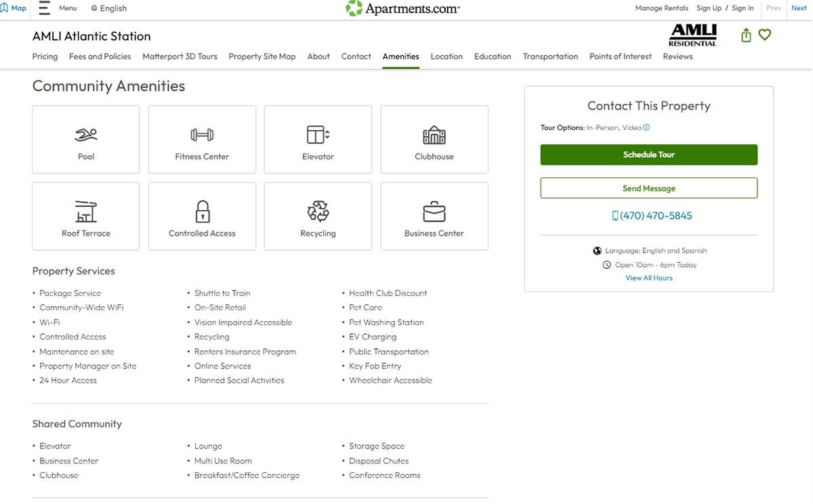Click Shuttle to Train list item

222,293
